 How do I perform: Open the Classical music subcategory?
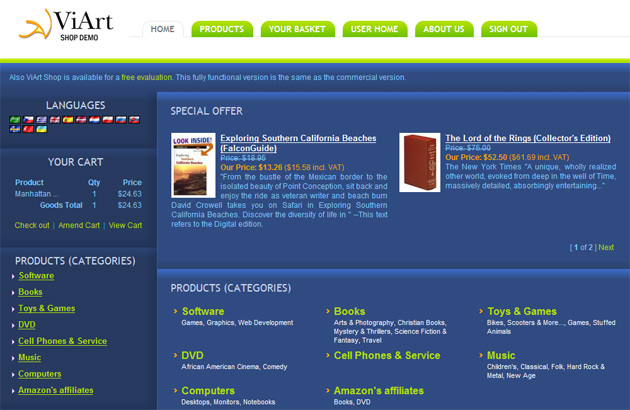(534, 367)
